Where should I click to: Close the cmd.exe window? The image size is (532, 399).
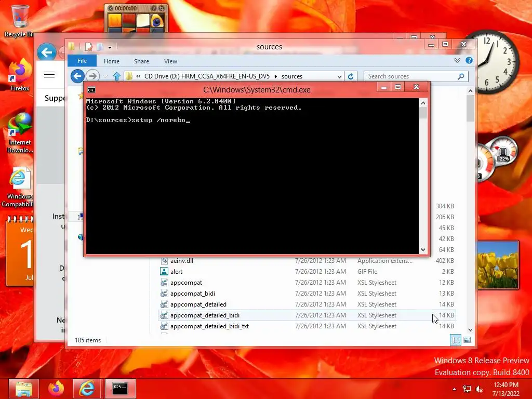[417, 87]
